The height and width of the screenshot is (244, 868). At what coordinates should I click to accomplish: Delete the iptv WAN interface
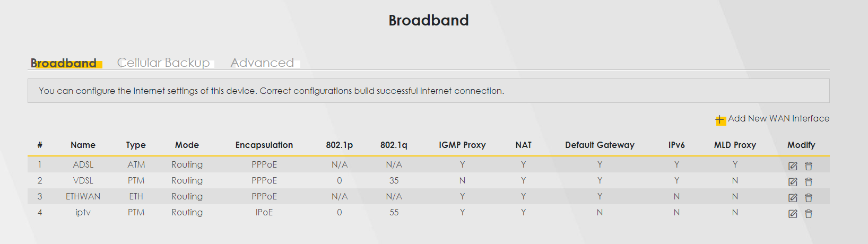tap(809, 214)
